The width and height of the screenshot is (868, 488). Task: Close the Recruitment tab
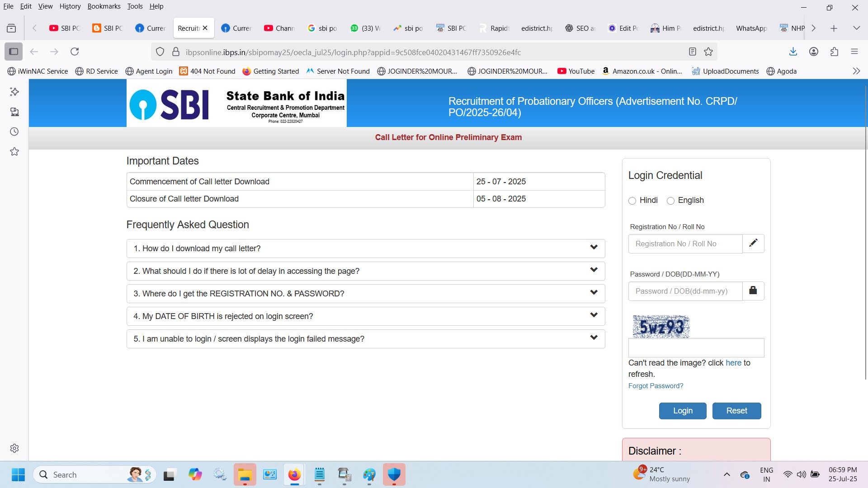click(205, 28)
